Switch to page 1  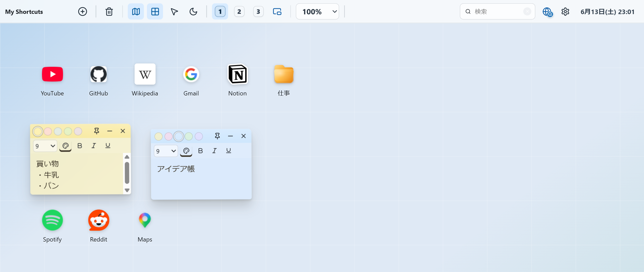pyautogui.click(x=220, y=12)
